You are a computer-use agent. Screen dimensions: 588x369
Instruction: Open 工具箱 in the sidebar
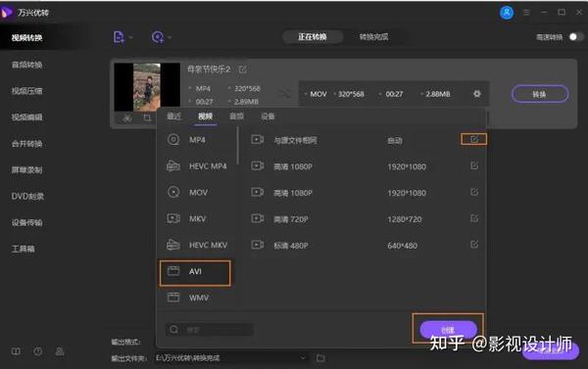pos(24,249)
